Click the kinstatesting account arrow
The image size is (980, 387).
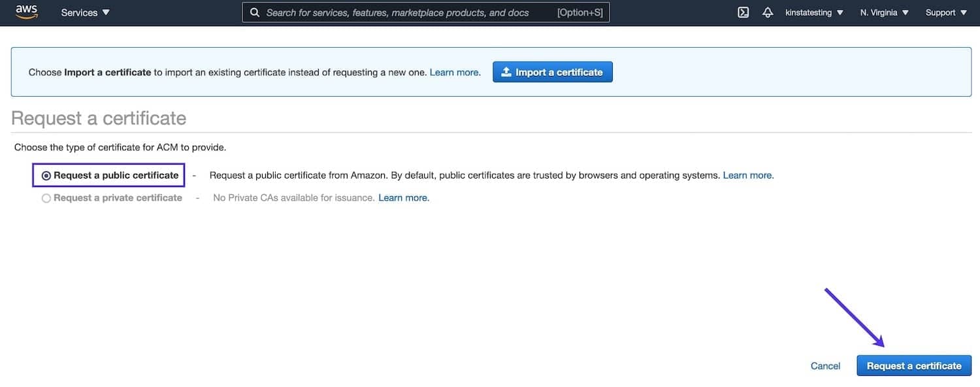(x=841, y=12)
